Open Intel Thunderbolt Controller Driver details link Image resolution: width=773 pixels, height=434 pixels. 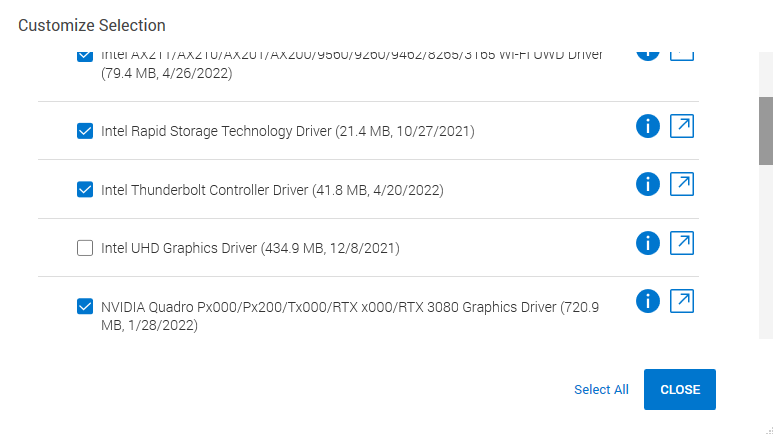pos(681,184)
